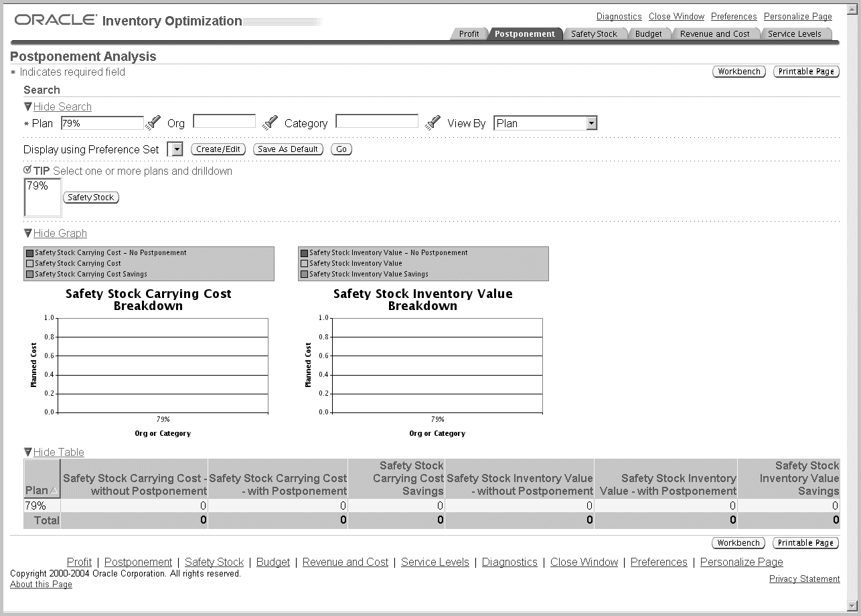The image size is (861, 616).
Task: Click the Category input field
Action: tap(377, 121)
